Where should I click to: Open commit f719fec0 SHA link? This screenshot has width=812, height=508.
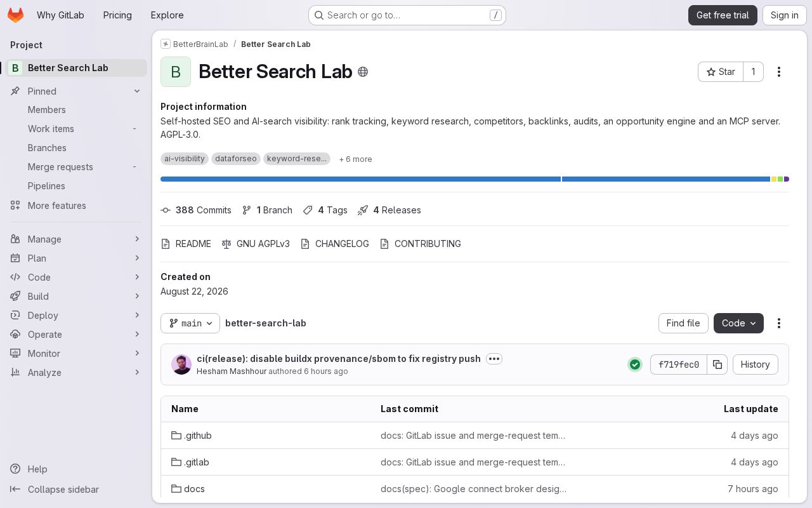[x=679, y=364]
